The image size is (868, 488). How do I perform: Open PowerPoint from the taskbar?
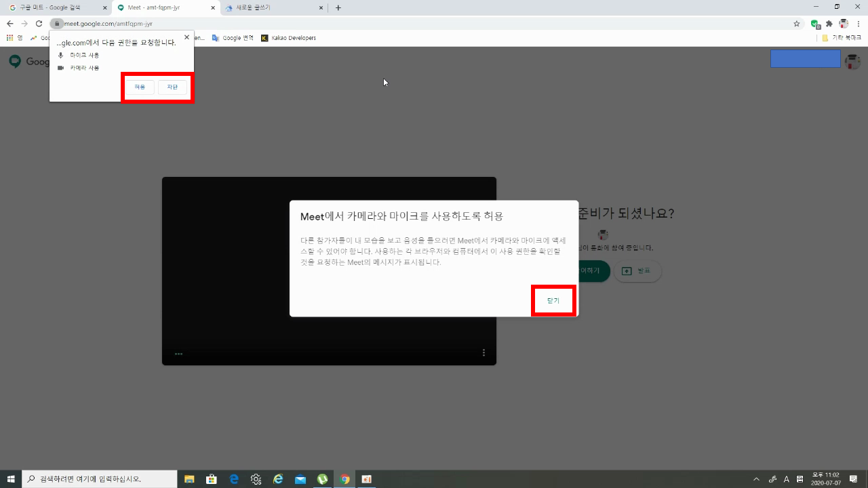click(x=367, y=479)
